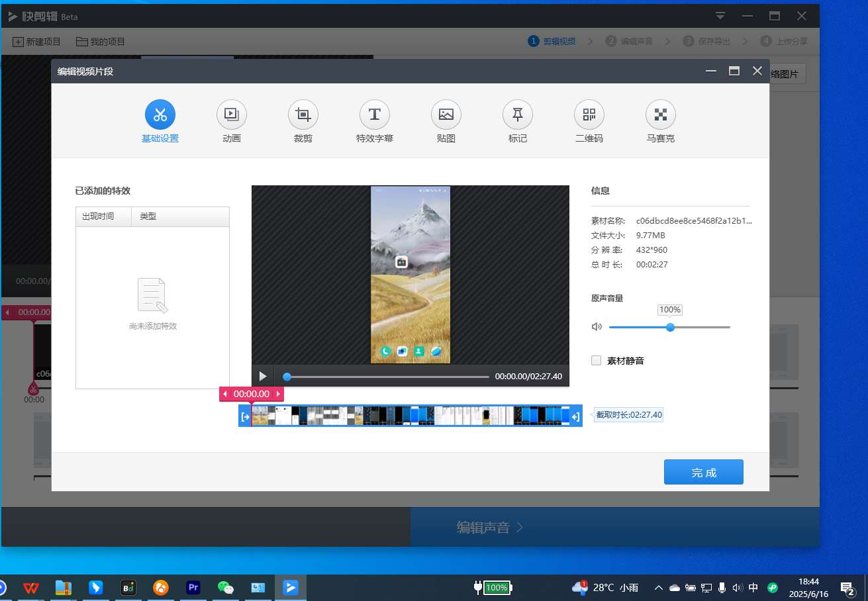Select the 基础设置 scissors icon
This screenshot has width=868, height=601.
(160, 115)
